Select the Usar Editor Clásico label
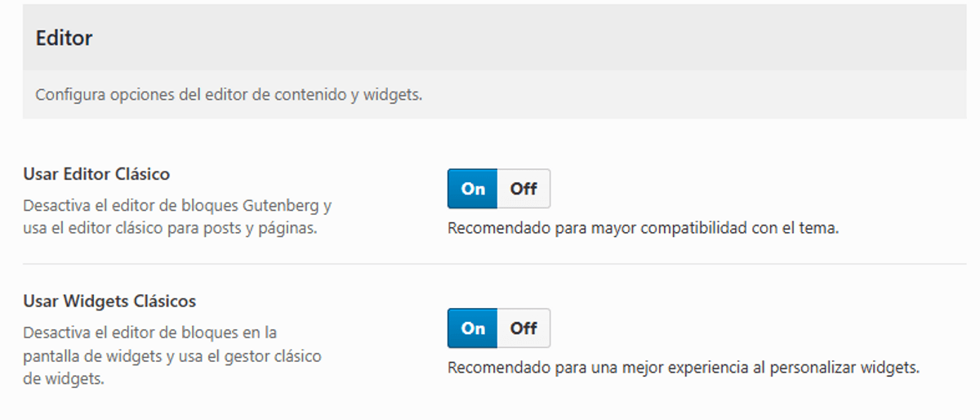 (96, 174)
